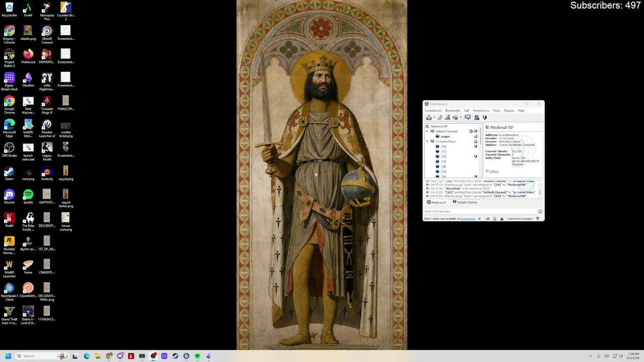Click the Disconnect toolbar icon in TeamSpeak
Screen dimensions: 644x362
(439, 118)
